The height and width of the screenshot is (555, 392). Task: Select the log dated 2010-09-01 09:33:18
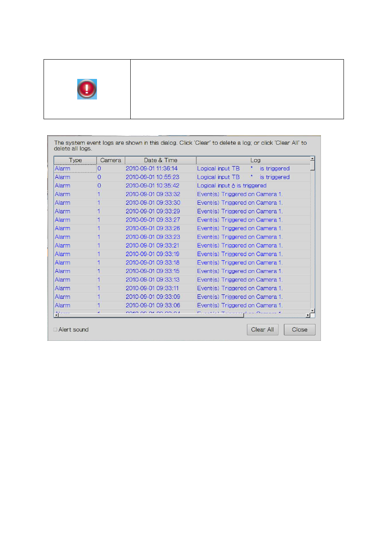click(x=182, y=263)
